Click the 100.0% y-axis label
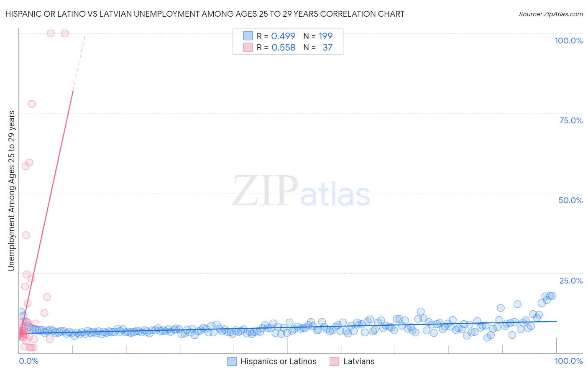Screen dimensions: 588x373 pos(569,41)
